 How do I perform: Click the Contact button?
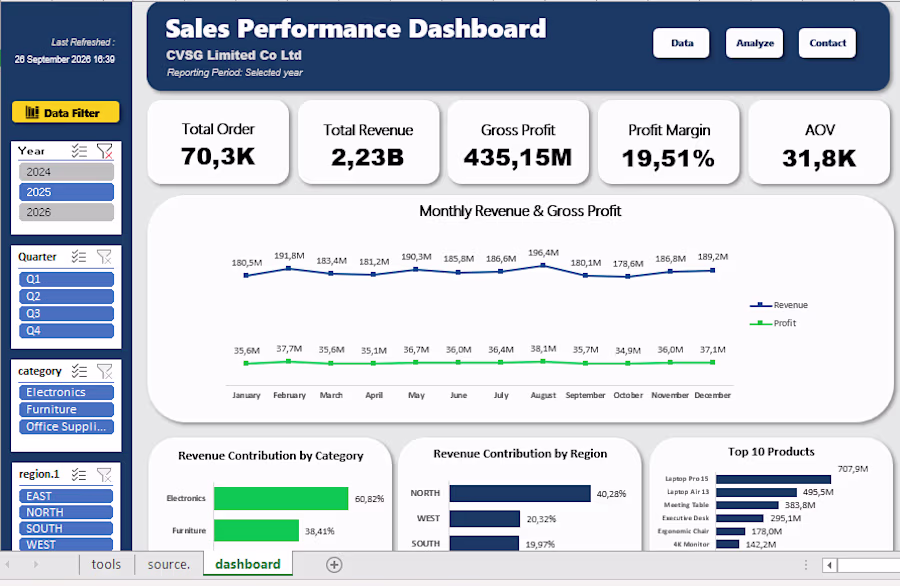827,43
